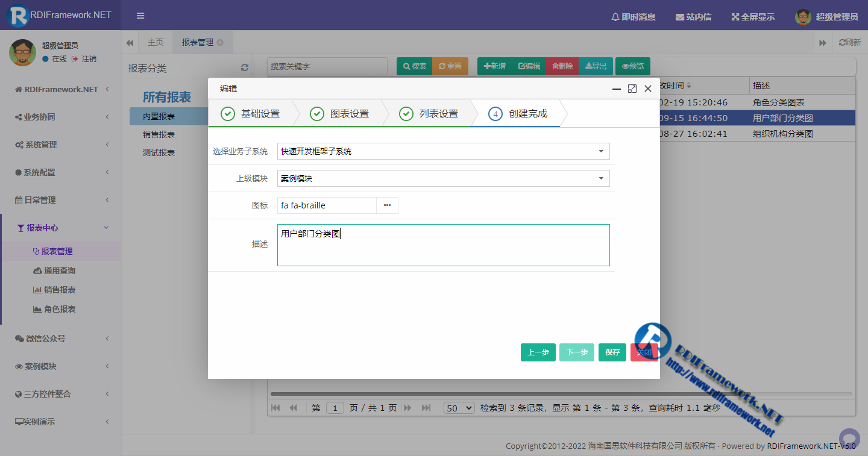The height and width of the screenshot is (456, 868).
Task: Expand 实例演示 sidebar menu
Action: coord(60,422)
